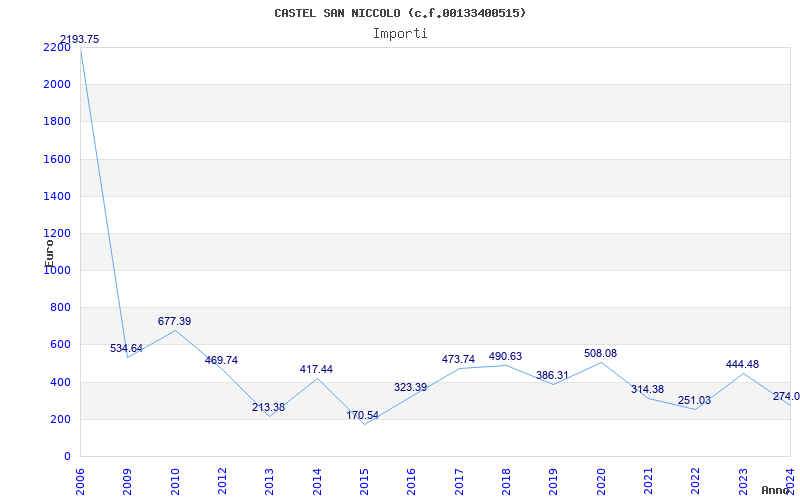Click the Importi subtitle
This screenshot has height=500, width=800.
point(400,34)
